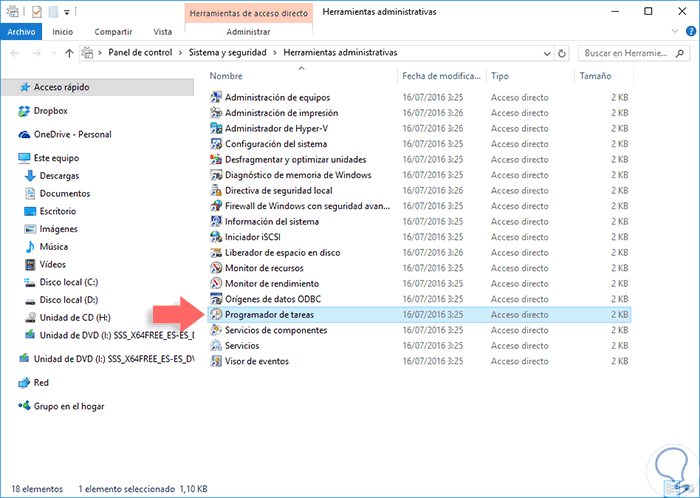Viewport: 700px width, 498px height.
Task: Open the help question mark icon
Action: coord(691,32)
